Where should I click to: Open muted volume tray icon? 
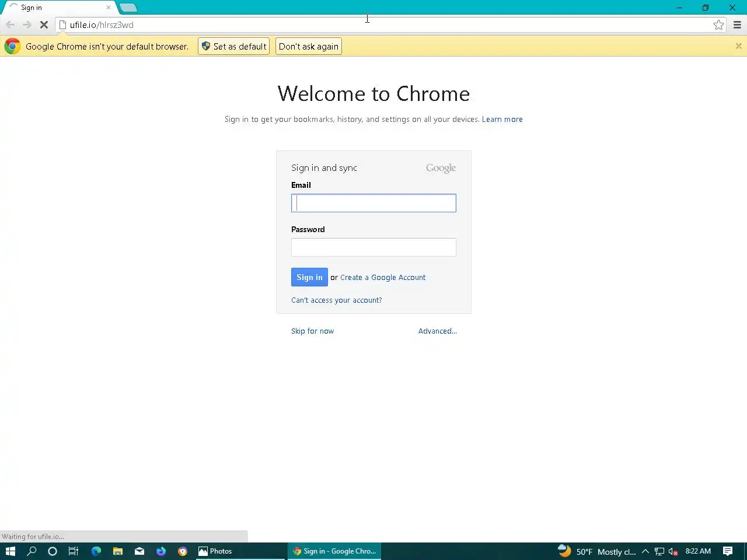pos(673,551)
